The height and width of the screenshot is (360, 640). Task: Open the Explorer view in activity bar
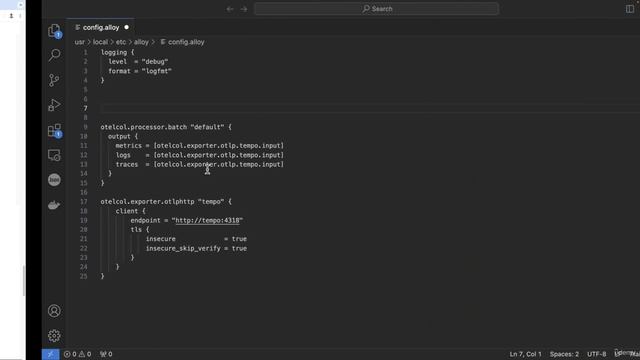(54, 30)
